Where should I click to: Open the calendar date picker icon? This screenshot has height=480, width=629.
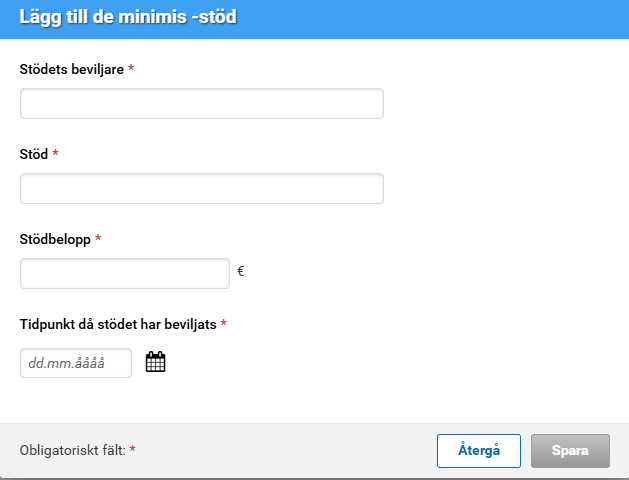coord(155,362)
